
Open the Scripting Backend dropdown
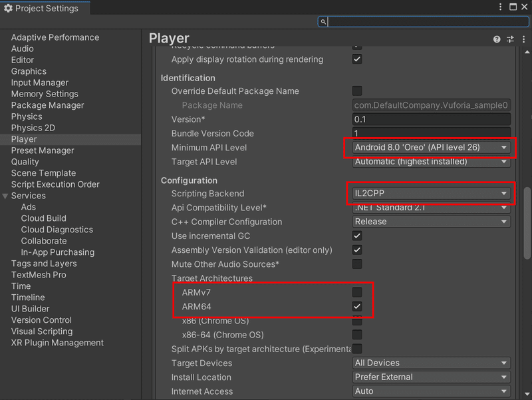pos(431,193)
